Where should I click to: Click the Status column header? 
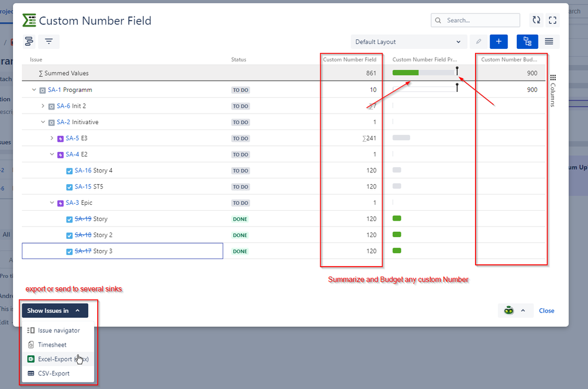[x=238, y=59]
